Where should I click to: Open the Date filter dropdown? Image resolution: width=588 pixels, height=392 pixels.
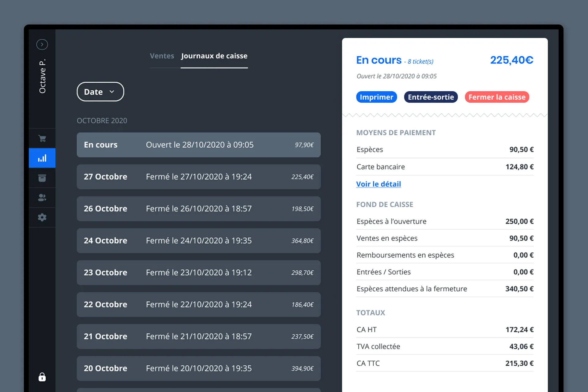(100, 92)
